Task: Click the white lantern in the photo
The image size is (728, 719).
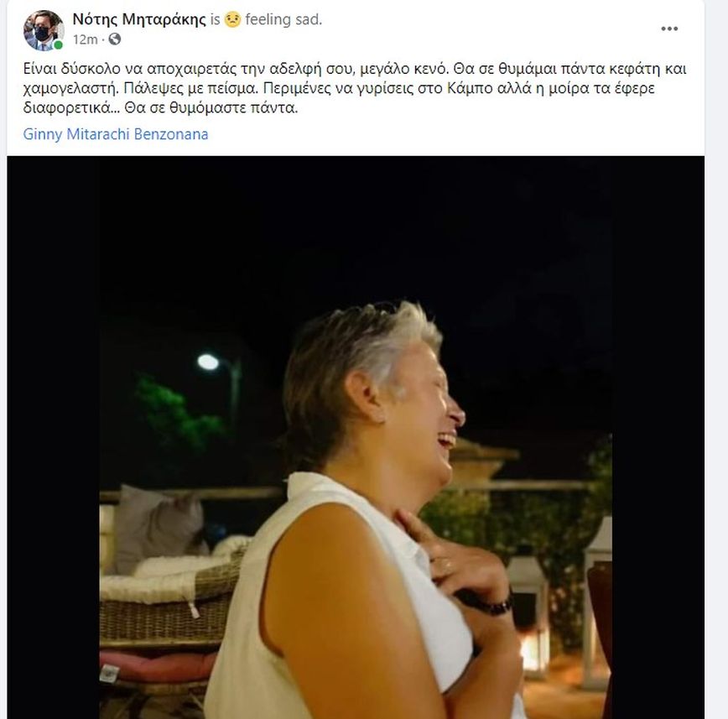Action: coord(527,604)
